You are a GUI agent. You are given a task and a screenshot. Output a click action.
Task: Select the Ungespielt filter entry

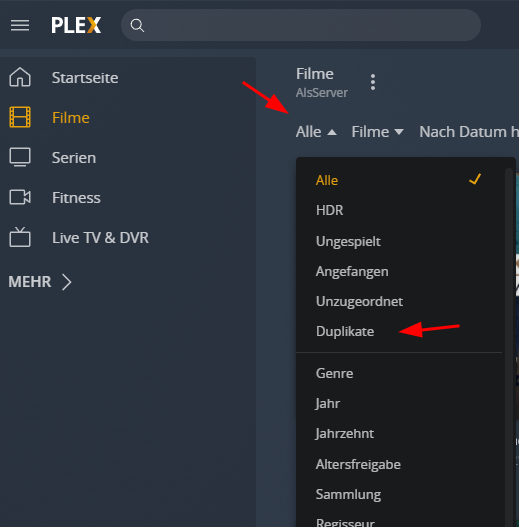pos(348,241)
